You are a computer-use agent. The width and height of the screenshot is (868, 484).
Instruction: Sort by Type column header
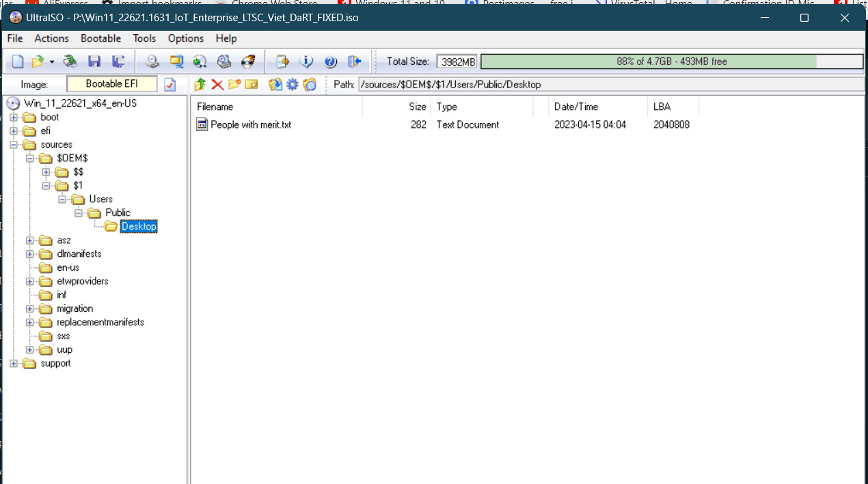[x=482, y=107]
